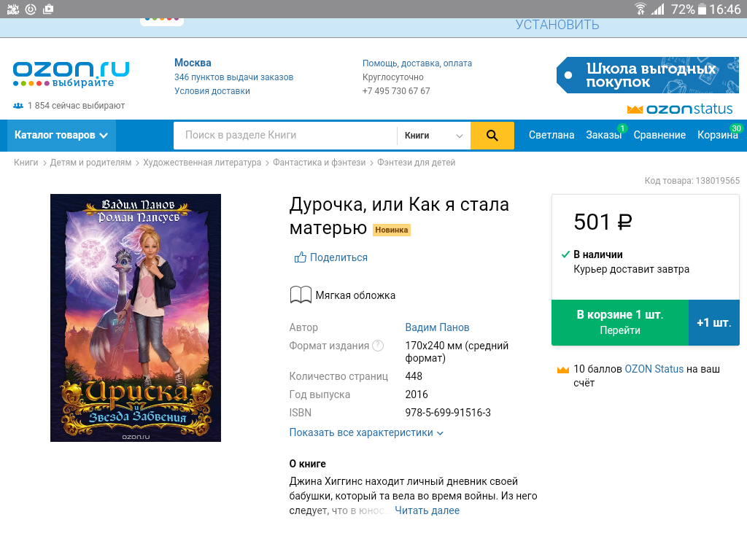Go to cart via В корзине Перейти
Screen dimensions: 747x560
click(620, 323)
